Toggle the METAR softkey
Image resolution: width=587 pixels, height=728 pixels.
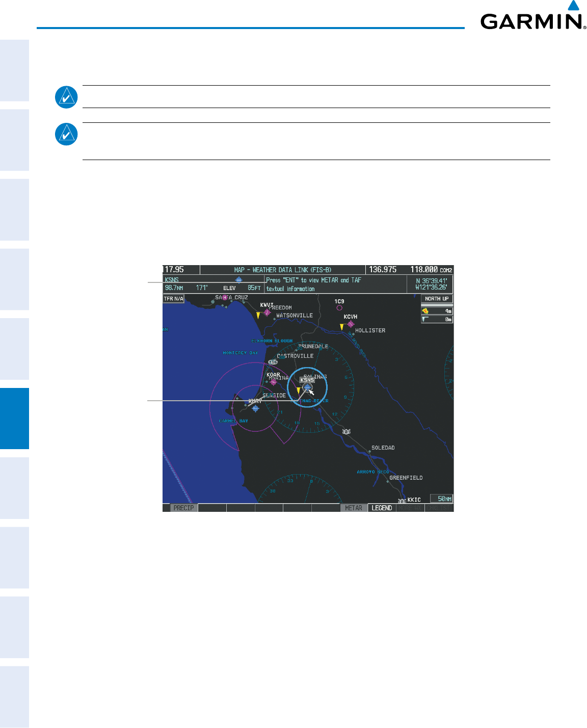point(354,508)
